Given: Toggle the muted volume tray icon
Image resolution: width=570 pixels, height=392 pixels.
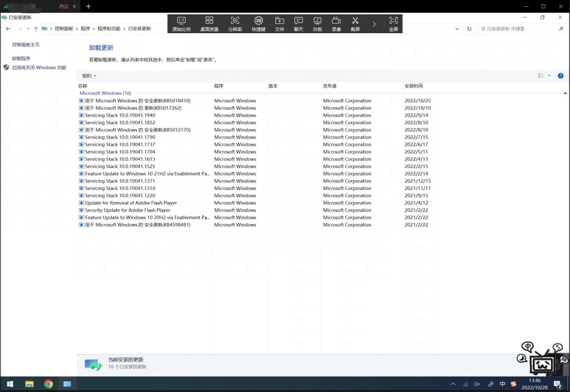Looking at the screenshot, I should point(477,384).
